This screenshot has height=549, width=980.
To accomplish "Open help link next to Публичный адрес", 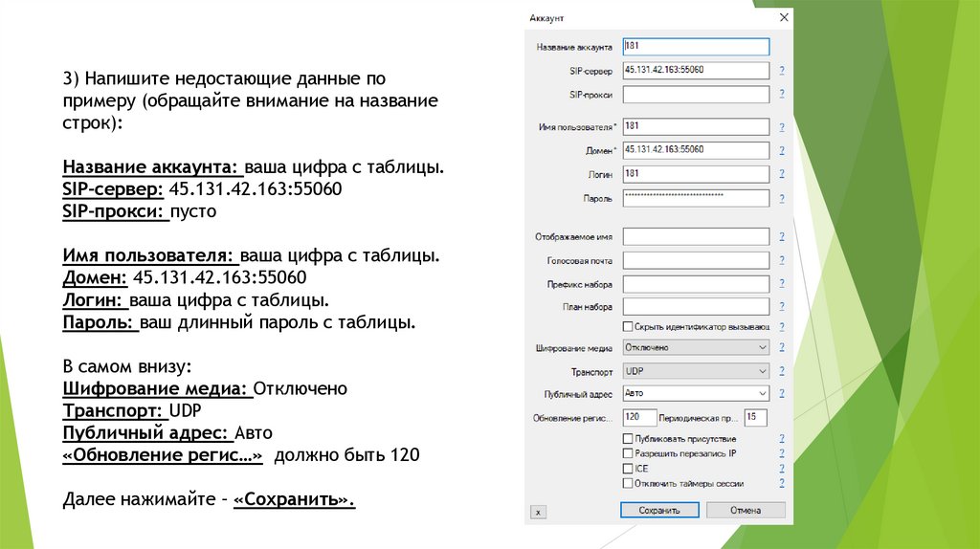I will [x=781, y=393].
